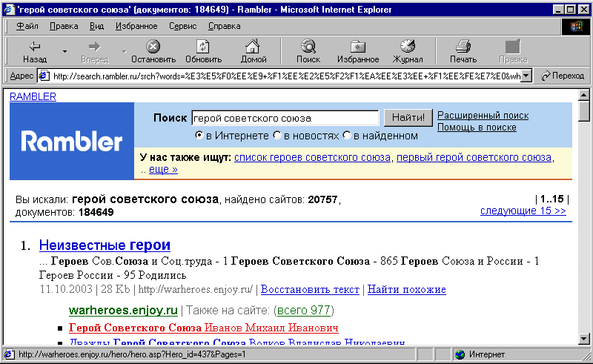The height and width of the screenshot is (364, 593).
Task: Maximize the Internet Explorer window
Action: [x=571, y=10]
